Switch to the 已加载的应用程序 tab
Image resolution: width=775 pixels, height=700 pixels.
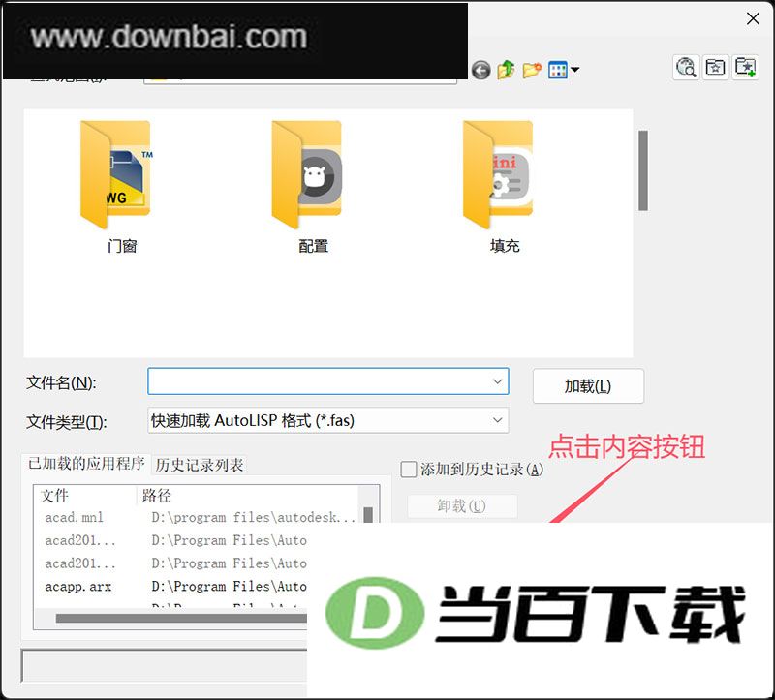[x=86, y=464]
